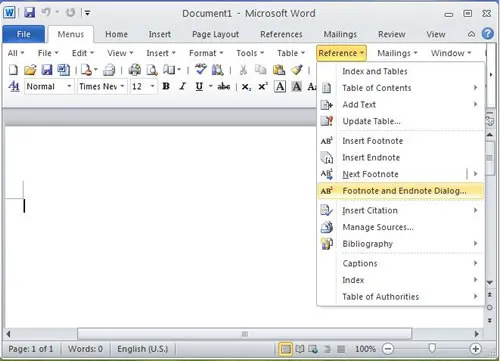Screen dimensions: 500x361
Task: Customize Quick Access Toolbar dropdown arrow
Action: 87,13
